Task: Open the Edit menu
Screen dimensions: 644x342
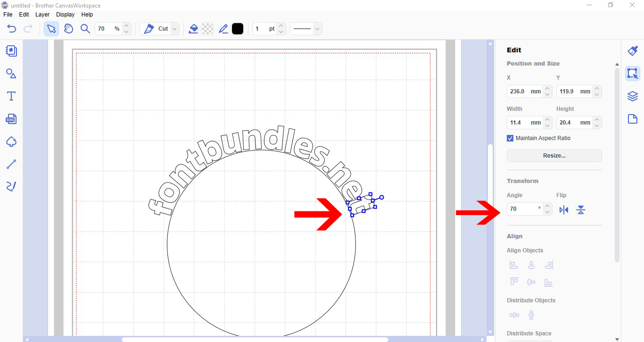Action: pos(24,15)
